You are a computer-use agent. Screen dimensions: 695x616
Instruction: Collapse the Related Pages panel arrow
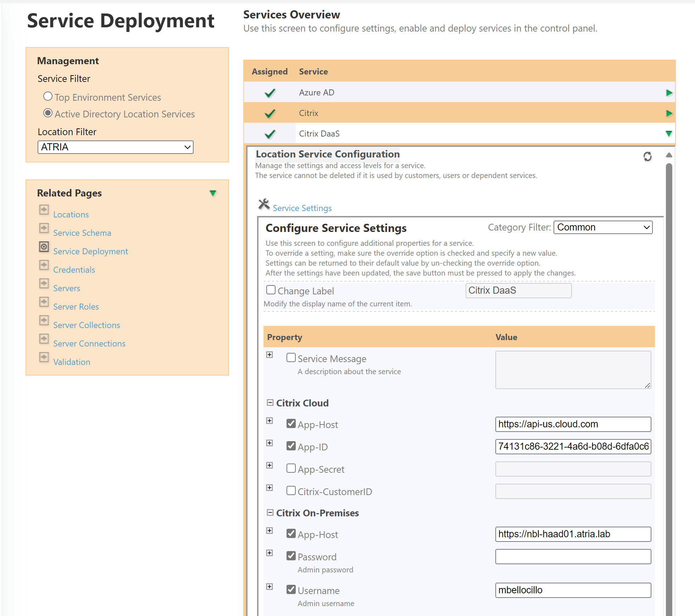(x=213, y=193)
